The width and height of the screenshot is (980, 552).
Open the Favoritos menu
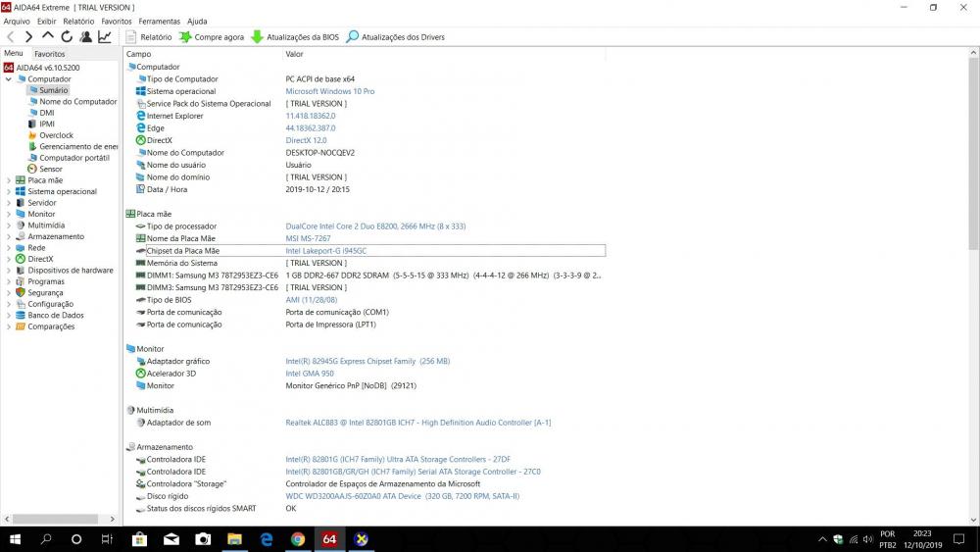117,21
